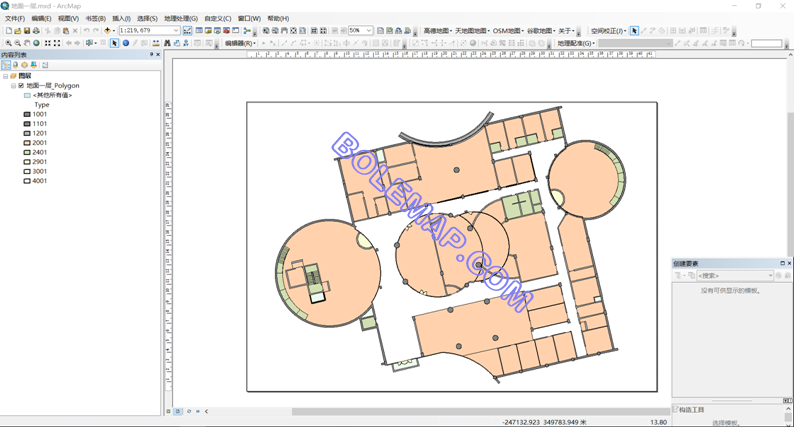Click the Measure ruler tool

tap(156, 43)
